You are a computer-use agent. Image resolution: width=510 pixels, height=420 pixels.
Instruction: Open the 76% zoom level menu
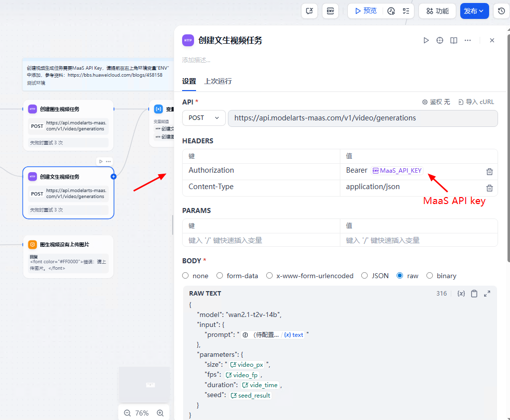(x=142, y=413)
